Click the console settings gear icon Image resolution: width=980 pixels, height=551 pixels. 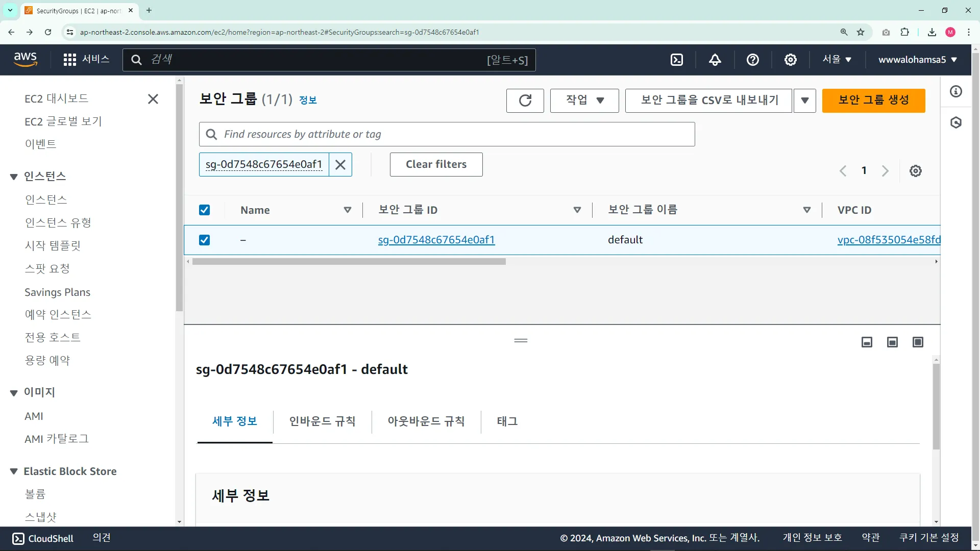click(790, 60)
